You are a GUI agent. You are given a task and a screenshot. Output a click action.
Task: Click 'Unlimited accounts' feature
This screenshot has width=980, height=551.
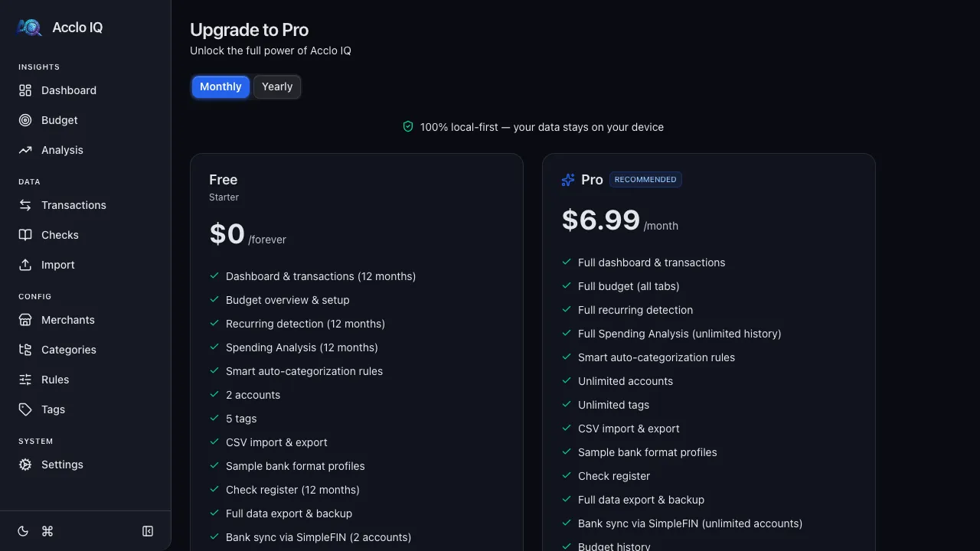click(626, 381)
